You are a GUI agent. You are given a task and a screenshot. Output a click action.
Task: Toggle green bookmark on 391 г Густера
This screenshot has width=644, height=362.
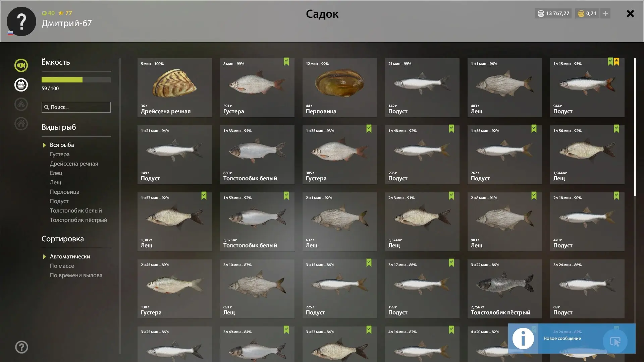pos(286,62)
